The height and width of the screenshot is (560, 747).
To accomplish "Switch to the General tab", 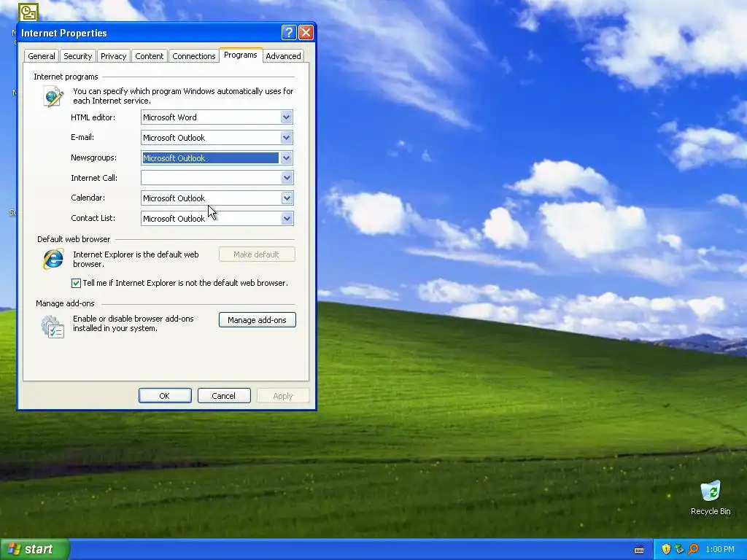I will (x=42, y=56).
